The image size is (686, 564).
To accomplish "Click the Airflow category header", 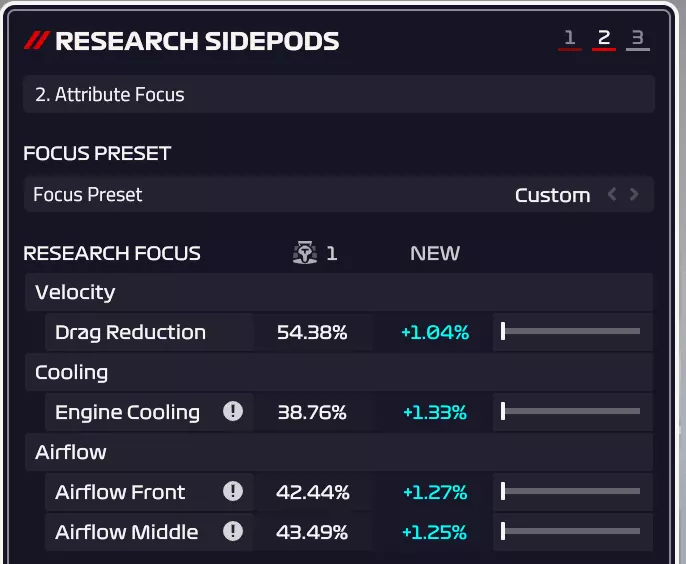I will tap(71, 452).
